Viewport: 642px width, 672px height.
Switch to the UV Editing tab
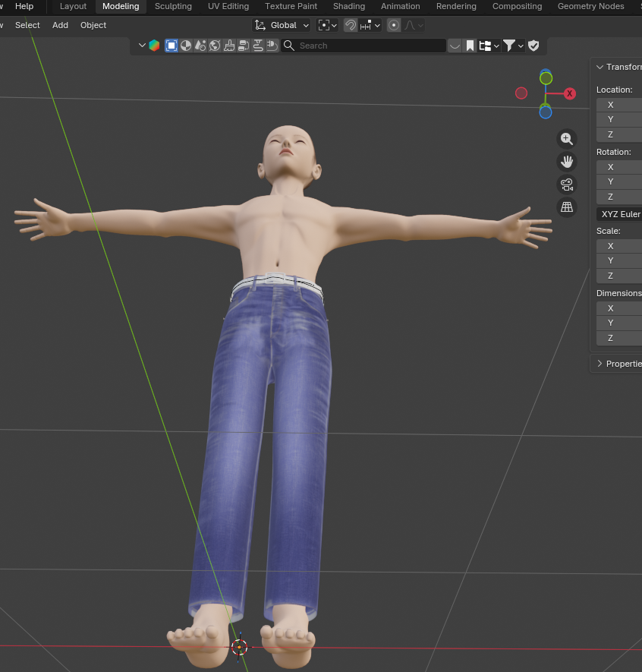(x=228, y=6)
